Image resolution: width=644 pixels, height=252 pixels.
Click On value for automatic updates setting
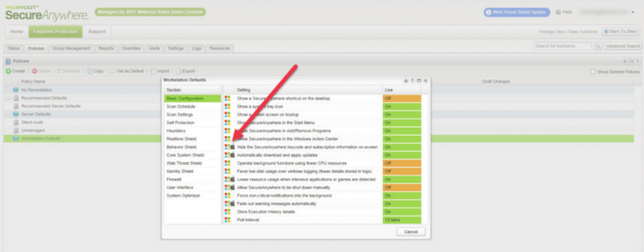coord(402,155)
